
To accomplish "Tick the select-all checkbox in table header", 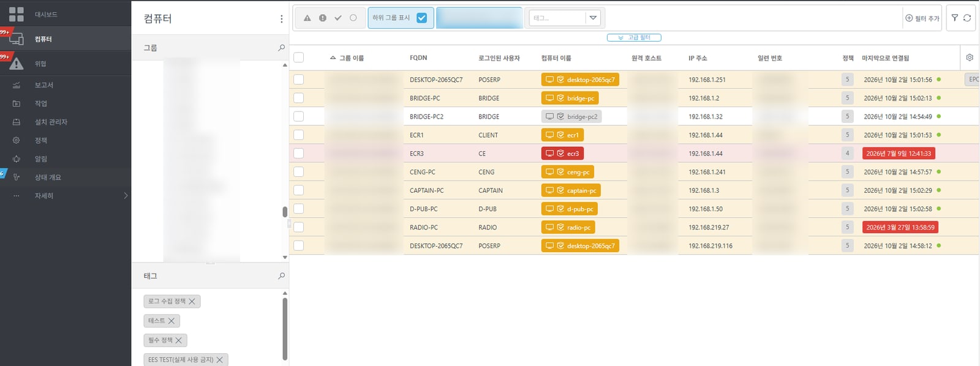I will click(x=299, y=58).
